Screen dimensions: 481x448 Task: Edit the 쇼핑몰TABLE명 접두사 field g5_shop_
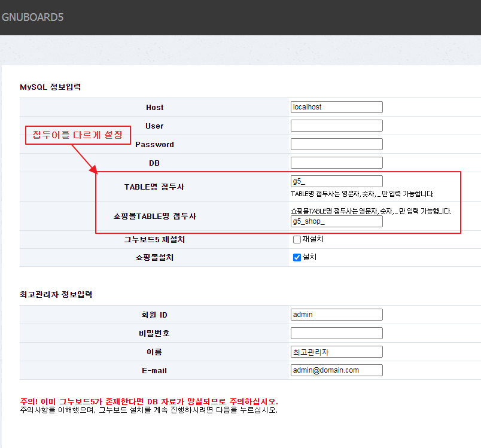click(x=336, y=221)
